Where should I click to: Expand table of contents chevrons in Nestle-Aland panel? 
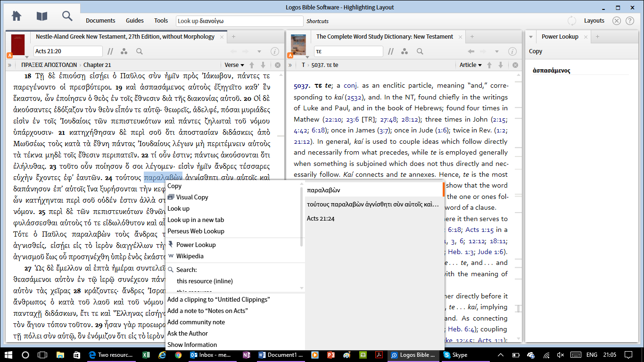tap(9, 65)
